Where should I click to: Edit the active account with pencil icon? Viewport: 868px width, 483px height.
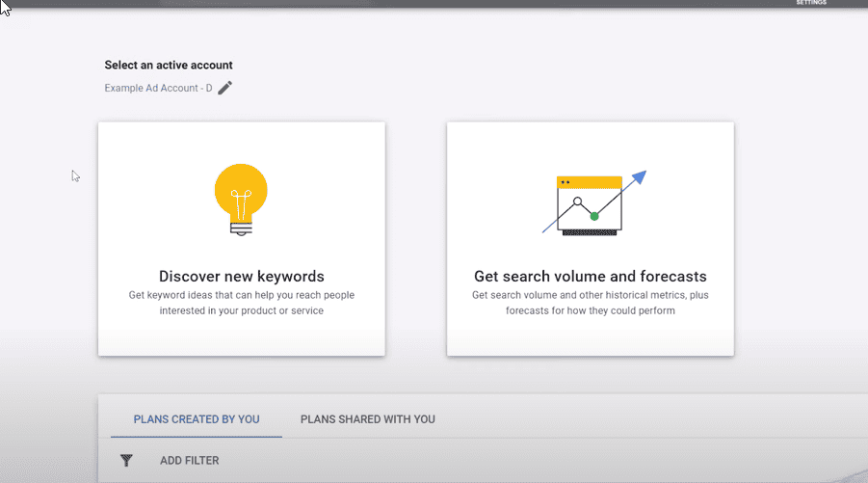[x=224, y=88]
